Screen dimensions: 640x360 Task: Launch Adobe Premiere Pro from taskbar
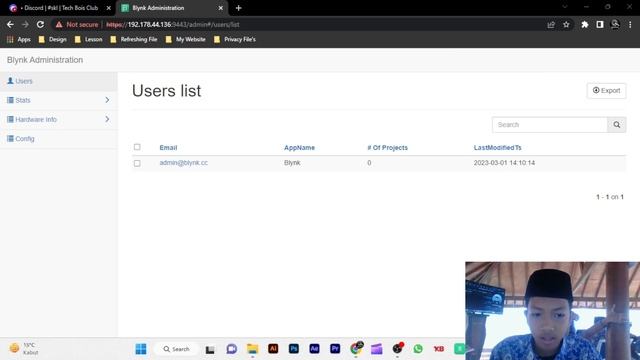[335, 349]
